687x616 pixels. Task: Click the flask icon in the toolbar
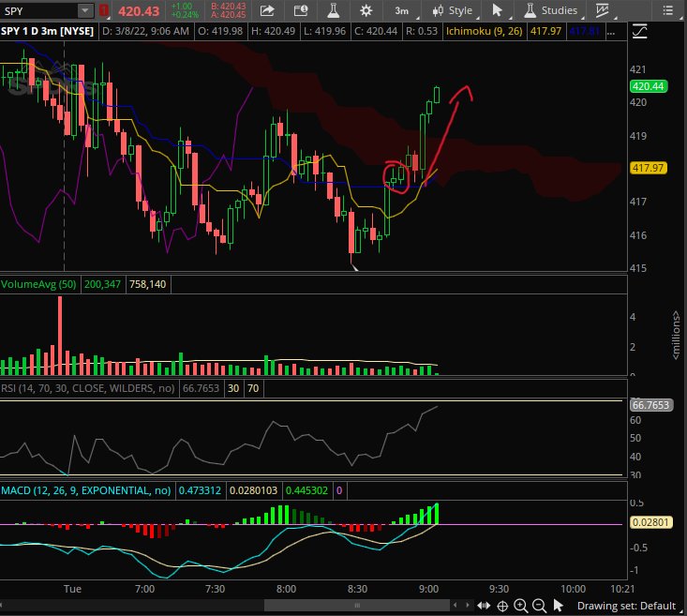click(333, 10)
